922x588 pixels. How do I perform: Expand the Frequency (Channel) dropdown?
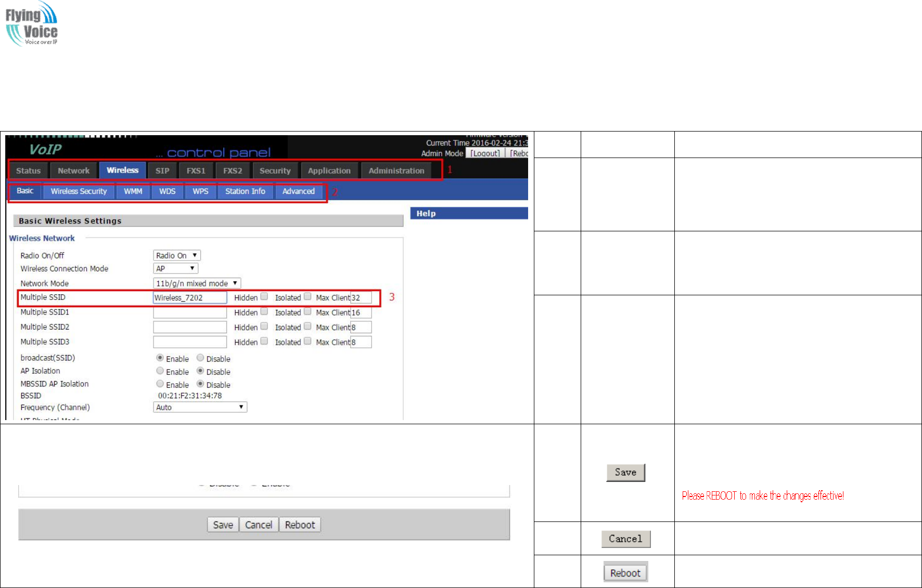pos(200,407)
